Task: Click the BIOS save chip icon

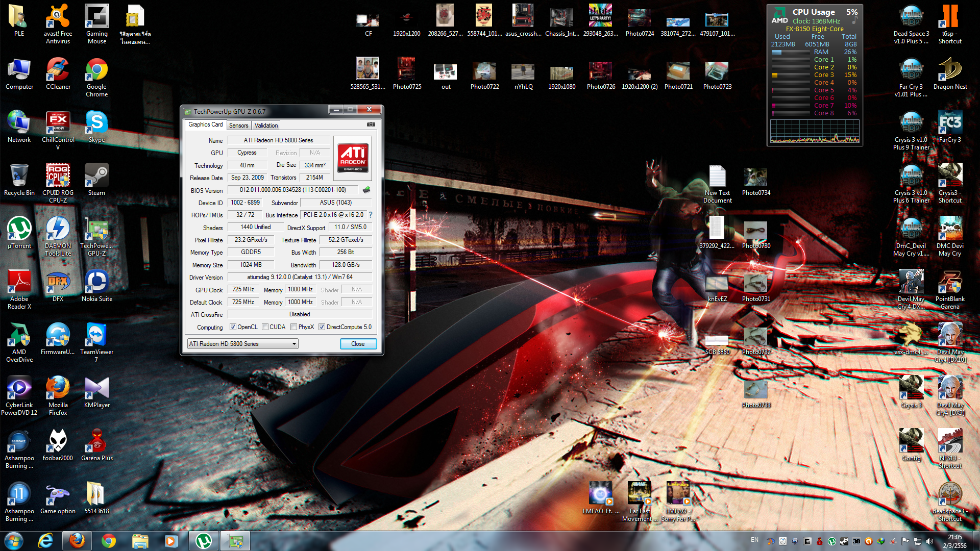Action: pyautogui.click(x=366, y=190)
